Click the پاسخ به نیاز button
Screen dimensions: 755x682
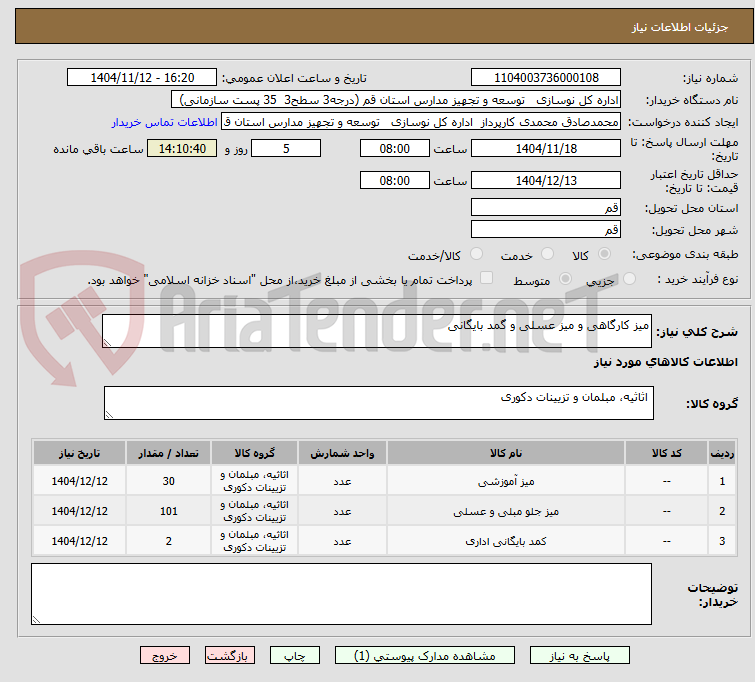click(x=580, y=656)
